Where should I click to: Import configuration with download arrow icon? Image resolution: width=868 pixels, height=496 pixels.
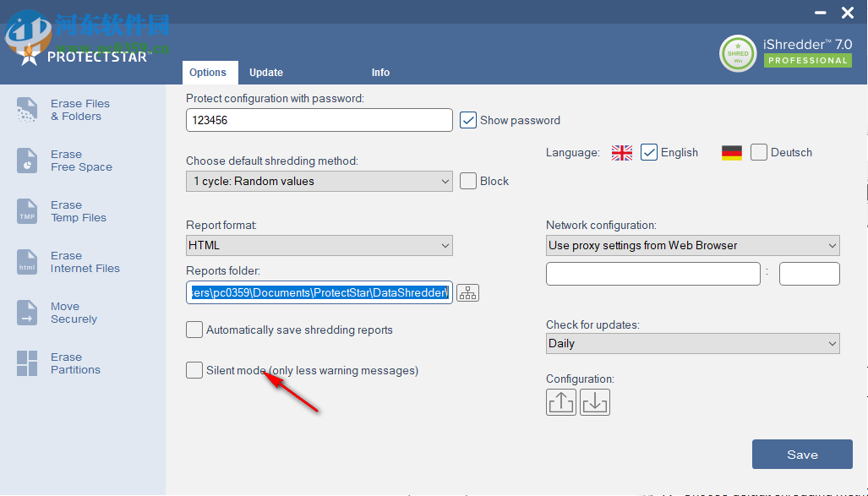pyautogui.click(x=594, y=402)
